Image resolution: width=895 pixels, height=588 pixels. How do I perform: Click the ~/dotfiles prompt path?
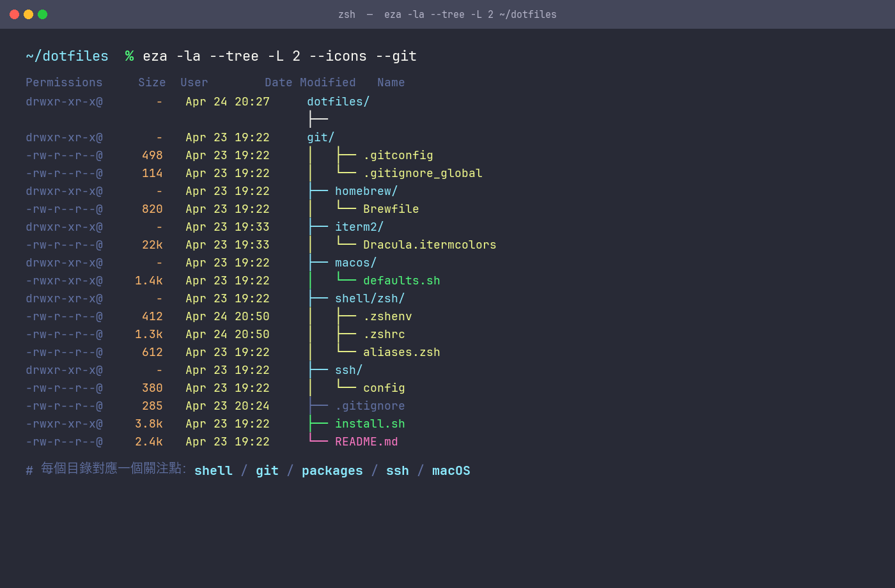click(x=67, y=56)
